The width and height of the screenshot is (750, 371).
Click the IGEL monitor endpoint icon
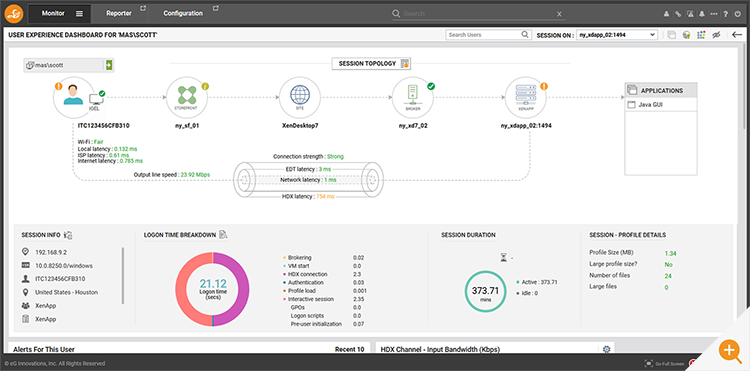coord(97,100)
